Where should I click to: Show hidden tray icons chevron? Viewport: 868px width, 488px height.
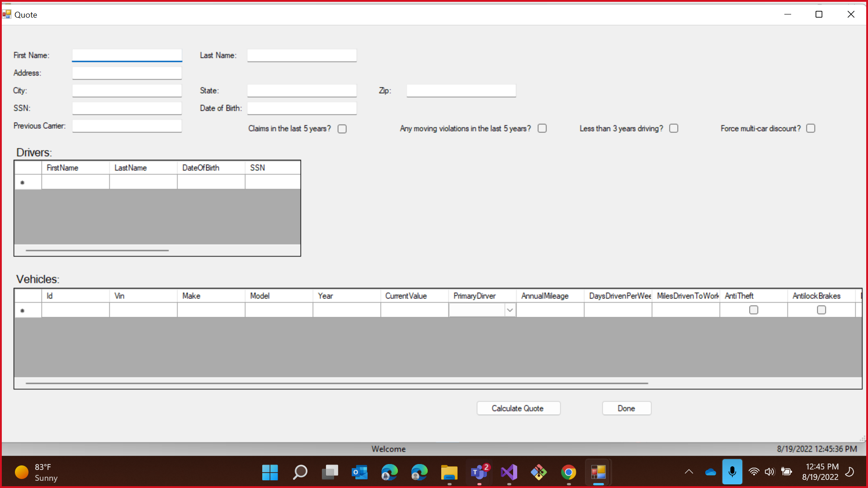[689, 472]
